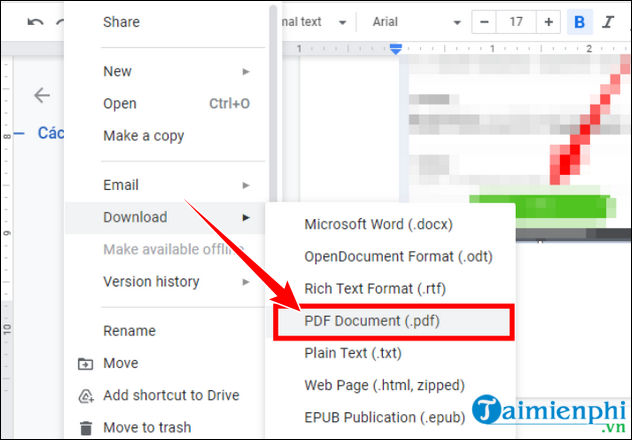Click the back arrow in outline panel
This screenshot has width=632, height=440.
pos(42,95)
